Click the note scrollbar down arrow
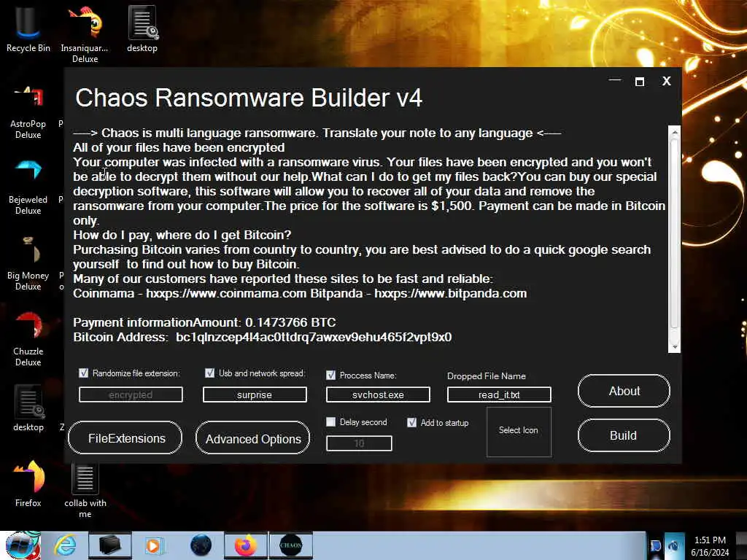The width and height of the screenshot is (747, 560). (674, 347)
